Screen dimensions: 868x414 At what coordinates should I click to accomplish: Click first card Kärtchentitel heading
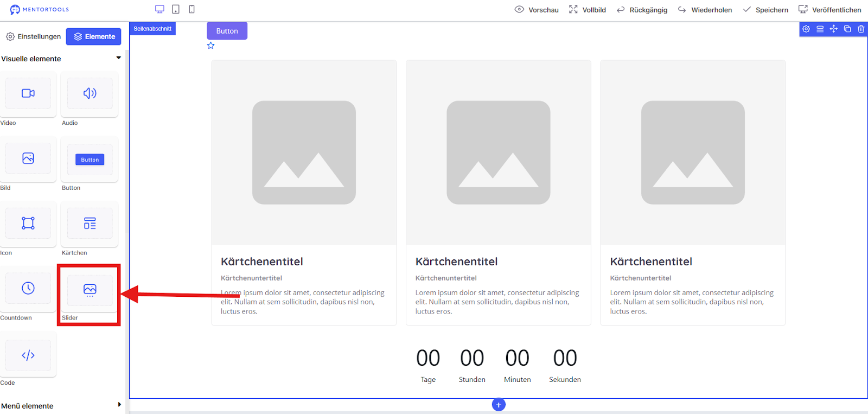[262, 262]
